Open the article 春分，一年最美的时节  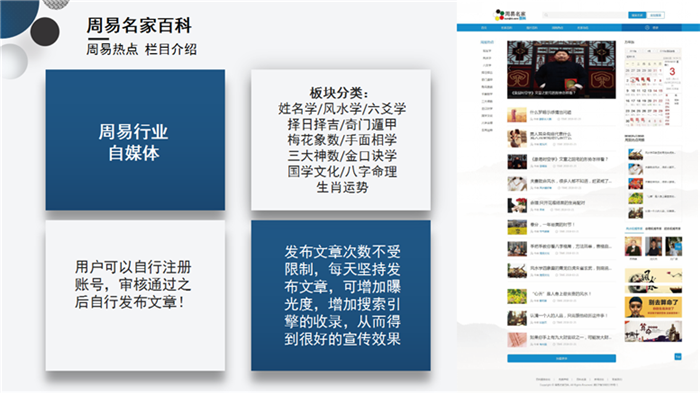coord(552,225)
